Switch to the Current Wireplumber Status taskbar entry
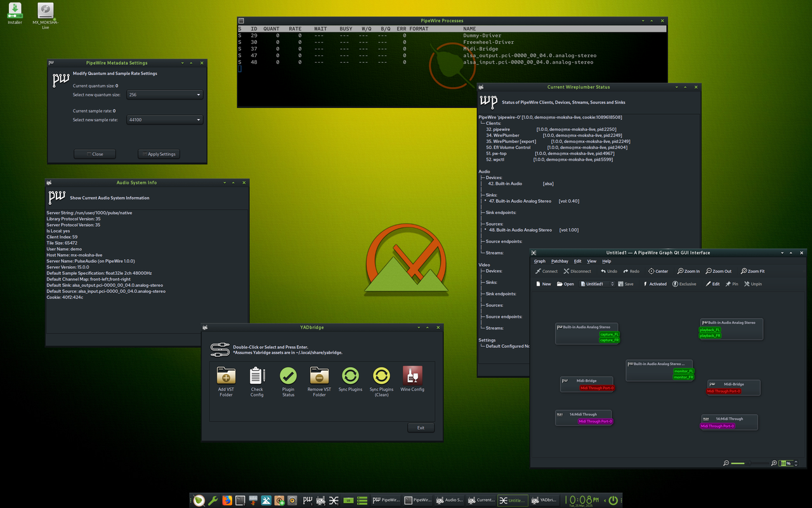This screenshot has width=812, height=508. tap(481, 500)
